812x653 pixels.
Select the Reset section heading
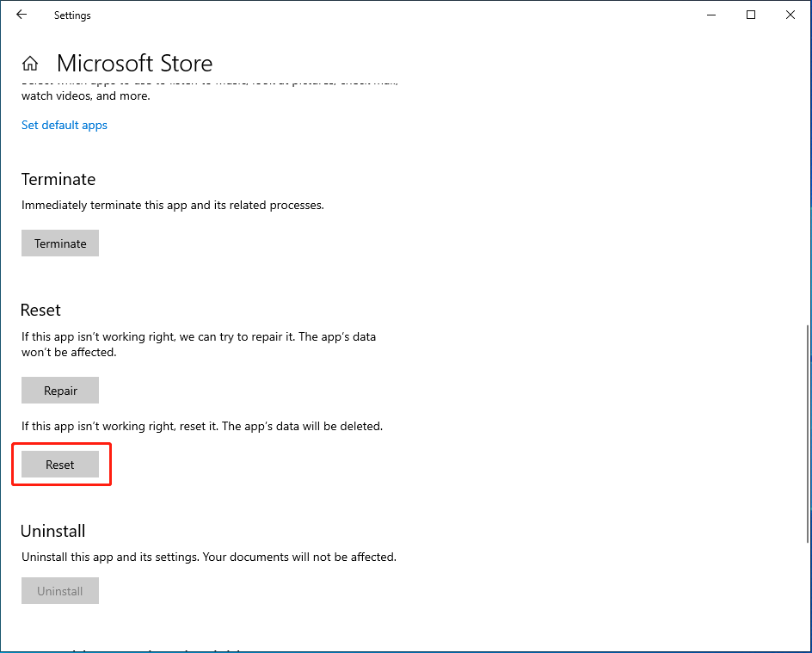pyautogui.click(x=41, y=310)
